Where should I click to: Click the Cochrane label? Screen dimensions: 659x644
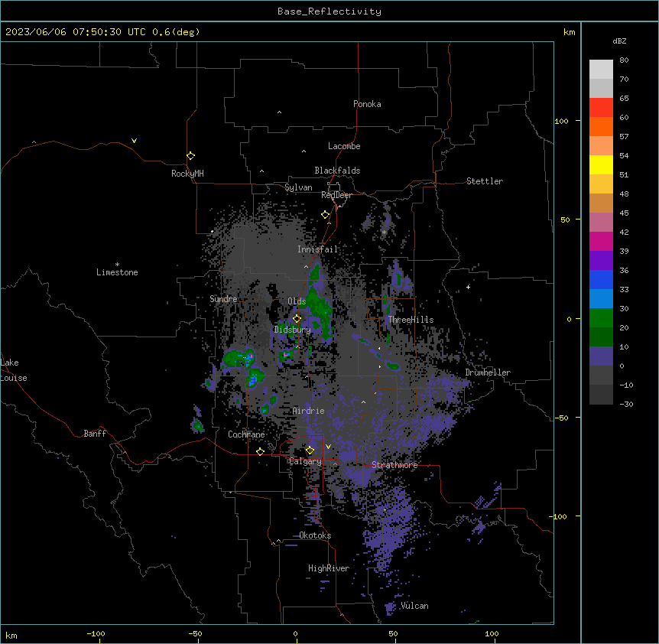(246, 434)
